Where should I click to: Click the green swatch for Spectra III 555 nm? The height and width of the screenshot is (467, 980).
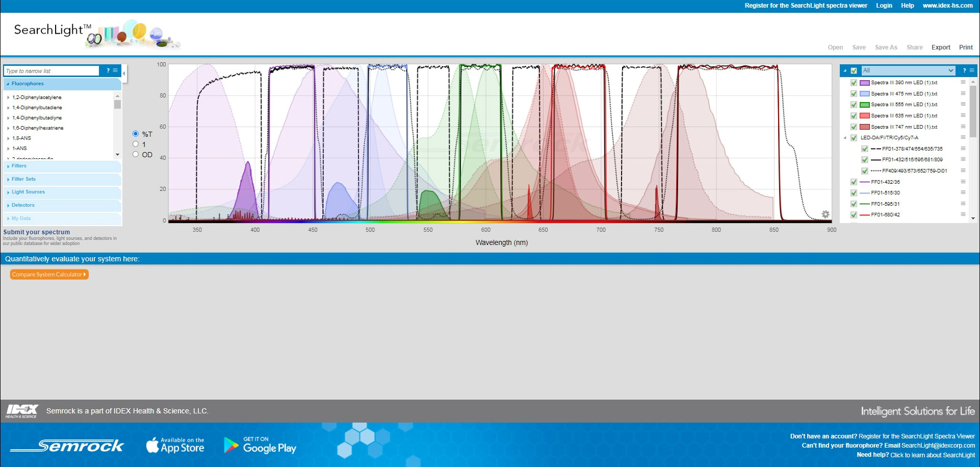865,105
